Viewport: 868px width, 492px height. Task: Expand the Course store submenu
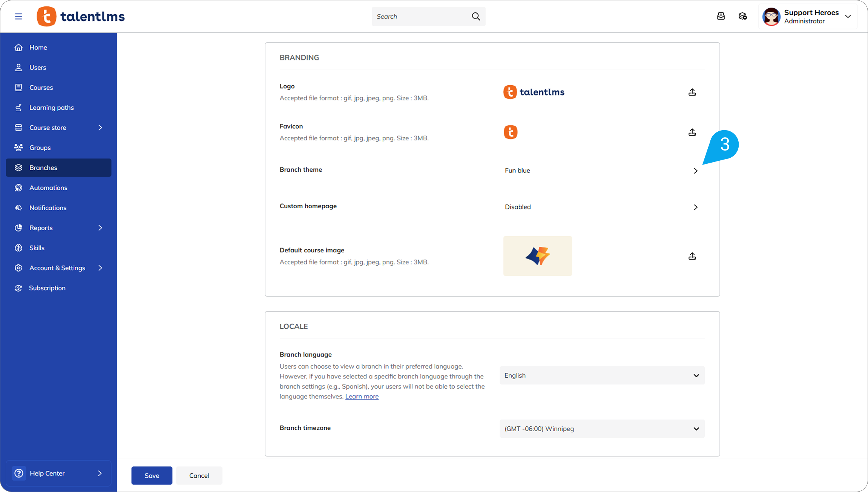click(100, 128)
